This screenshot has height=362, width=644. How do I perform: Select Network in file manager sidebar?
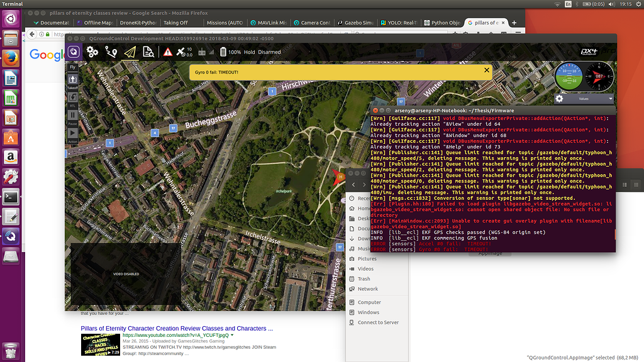367,289
